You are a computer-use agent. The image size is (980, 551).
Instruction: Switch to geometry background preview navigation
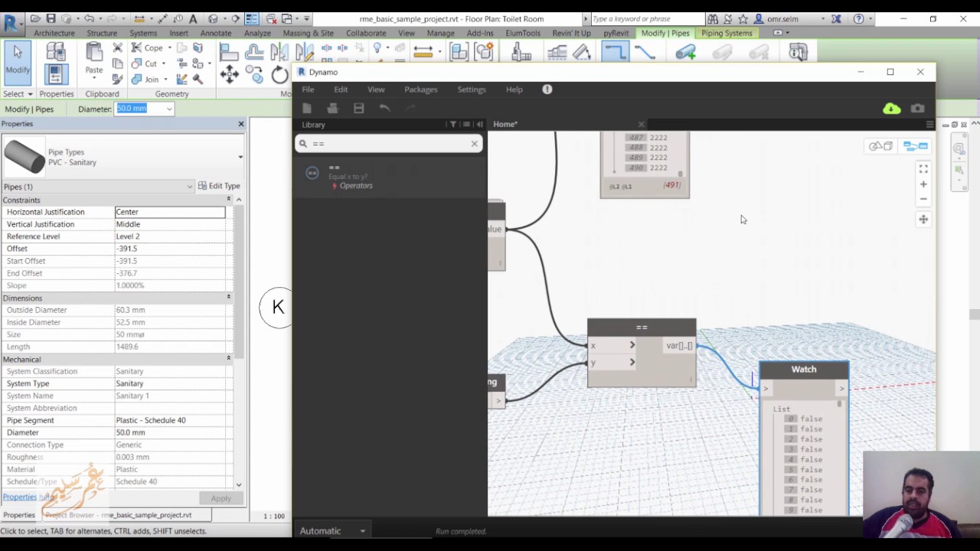coord(880,146)
